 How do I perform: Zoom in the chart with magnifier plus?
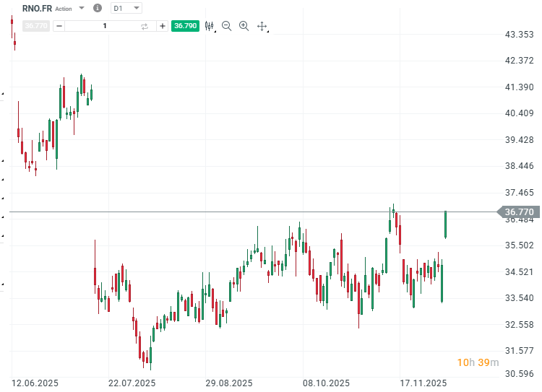(x=244, y=26)
